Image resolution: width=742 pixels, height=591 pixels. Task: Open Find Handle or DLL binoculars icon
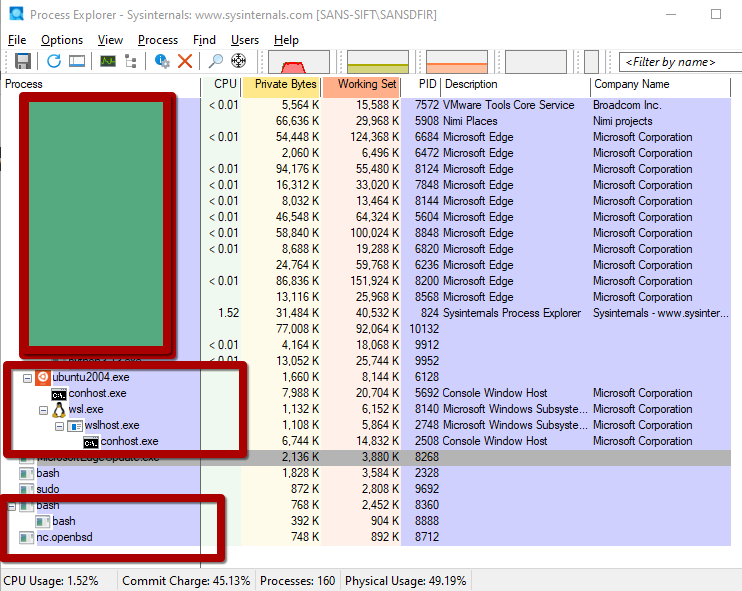click(216, 62)
